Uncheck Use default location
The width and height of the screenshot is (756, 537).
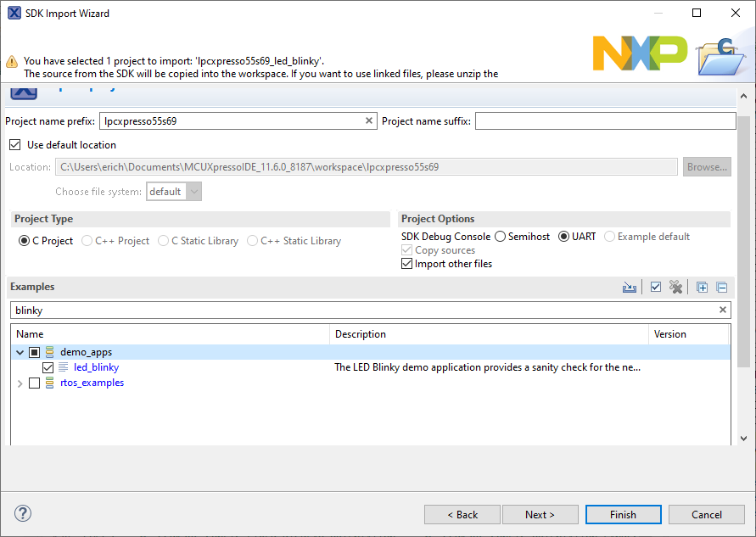15,144
